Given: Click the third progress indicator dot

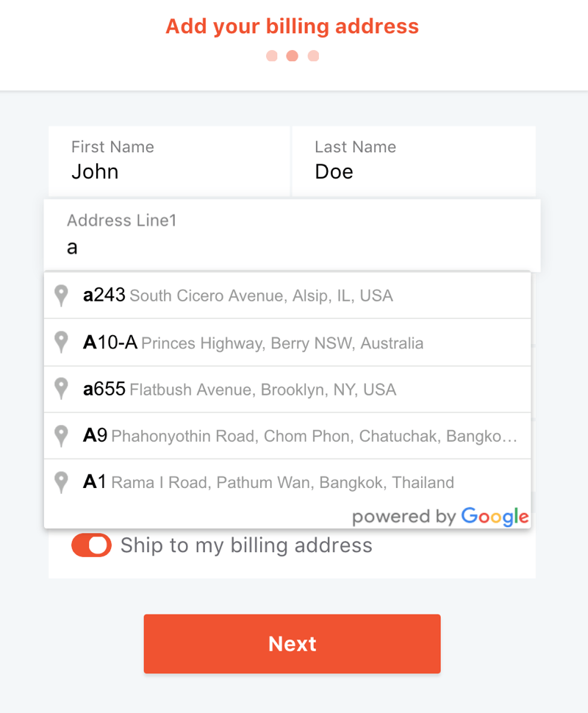Looking at the screenshot, I should pos(312,55).
